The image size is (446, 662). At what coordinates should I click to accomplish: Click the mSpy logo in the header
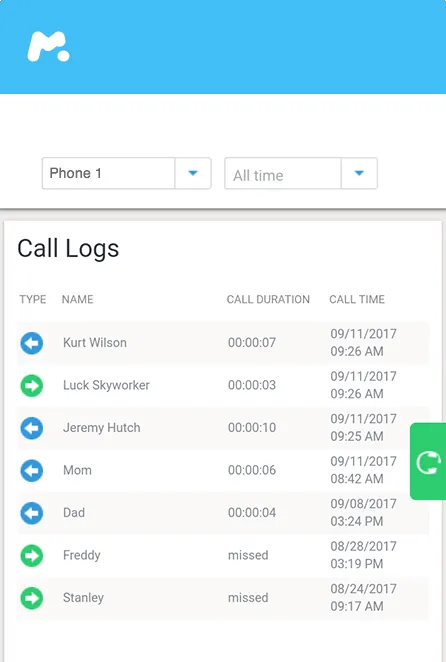[49, 46]
